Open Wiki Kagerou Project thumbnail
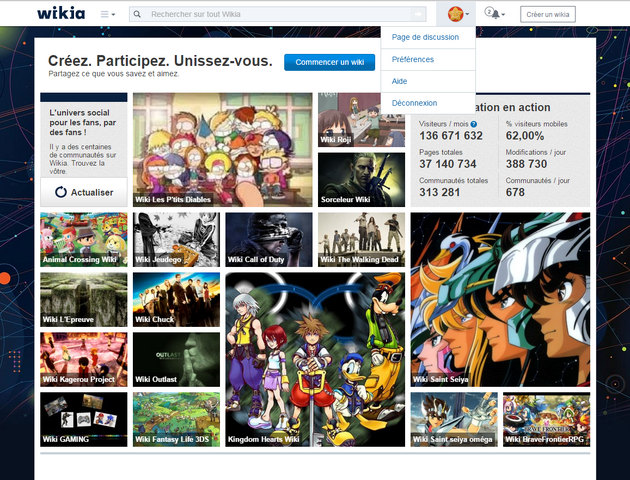The height and width of the screenshot is (480, 630). [x=84, y=359]
